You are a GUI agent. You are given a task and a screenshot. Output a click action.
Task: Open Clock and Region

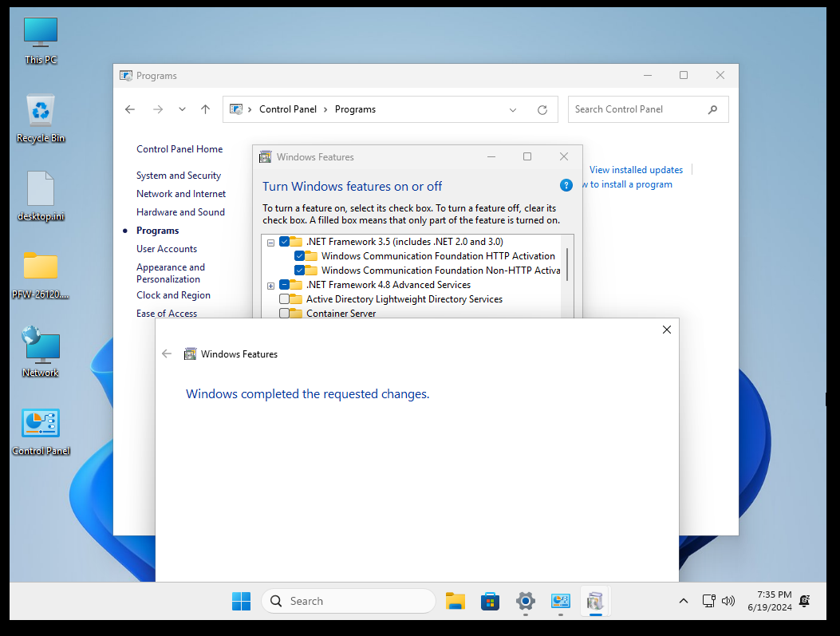pyautogui.click(x=173, y=294)
